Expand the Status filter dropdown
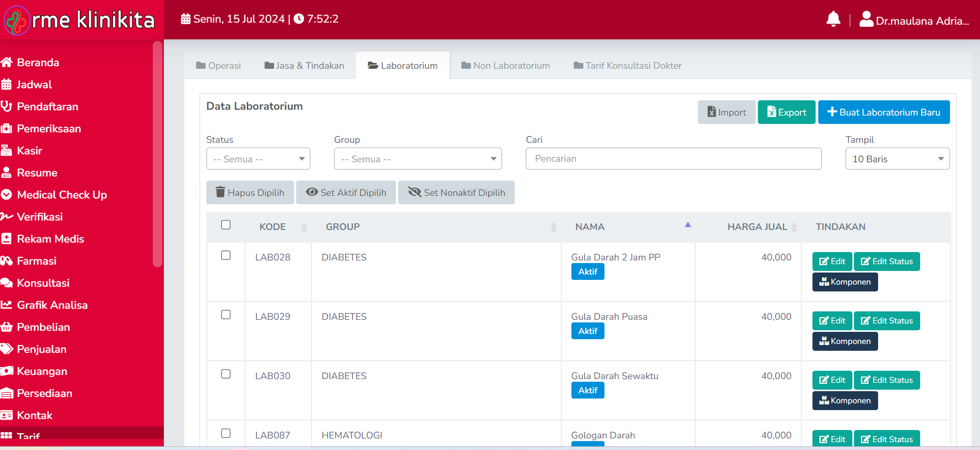The height and width of the screenshot is (450, 980). coord(258,159)
